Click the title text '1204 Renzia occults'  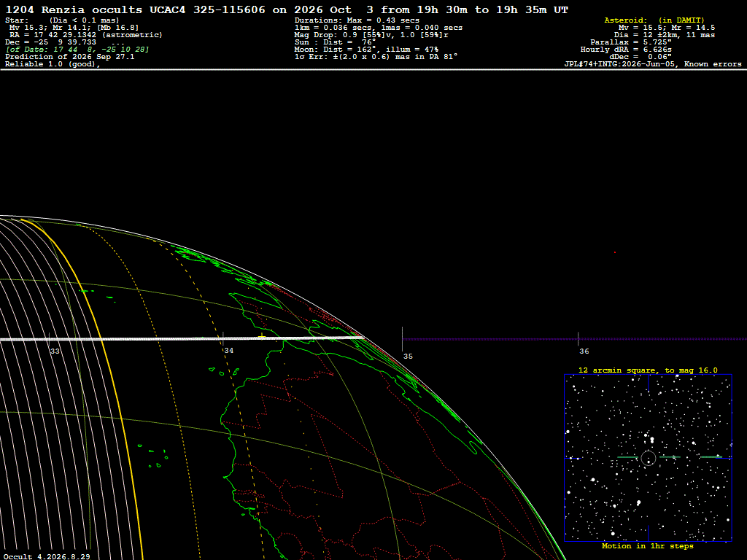pos(74,9)
